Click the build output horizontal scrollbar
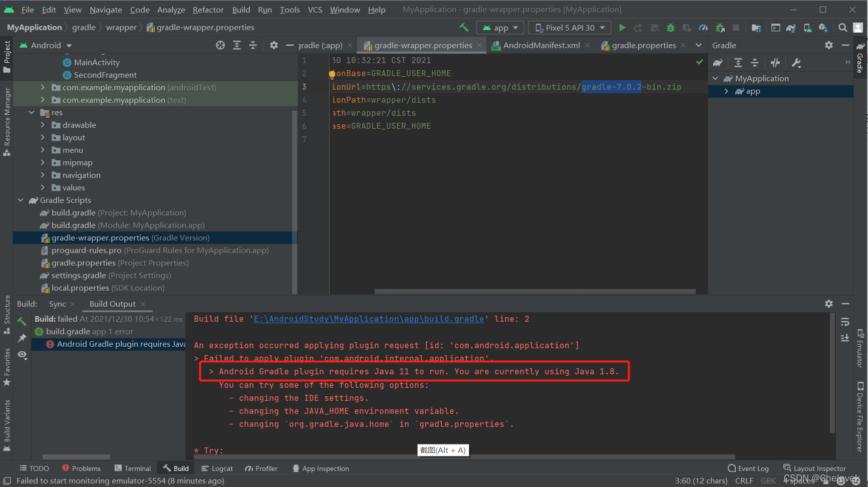This screenshot has width=868, height=487. (463, 456)
